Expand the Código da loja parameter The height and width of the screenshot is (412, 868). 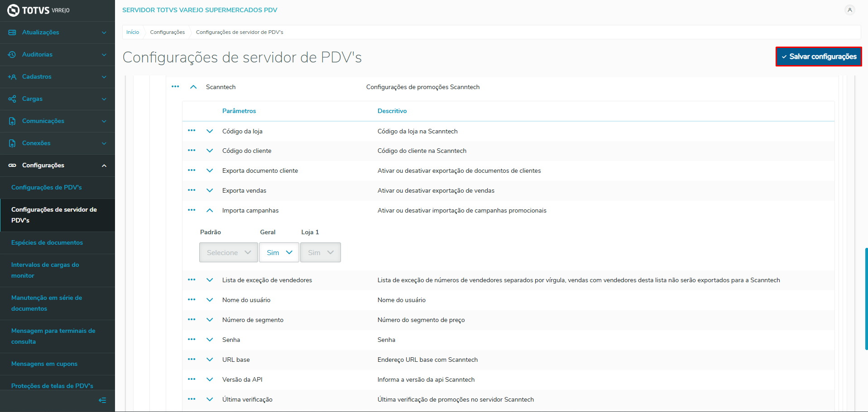[x=210, y=131]
